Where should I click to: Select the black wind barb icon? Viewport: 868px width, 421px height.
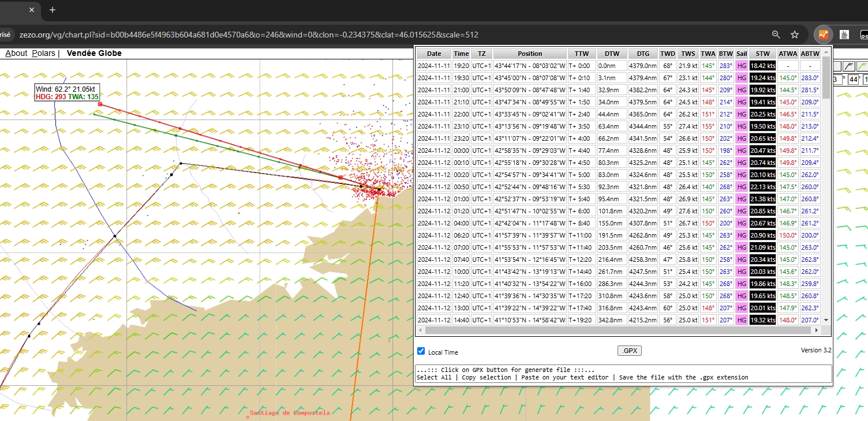tap(849, 66)
